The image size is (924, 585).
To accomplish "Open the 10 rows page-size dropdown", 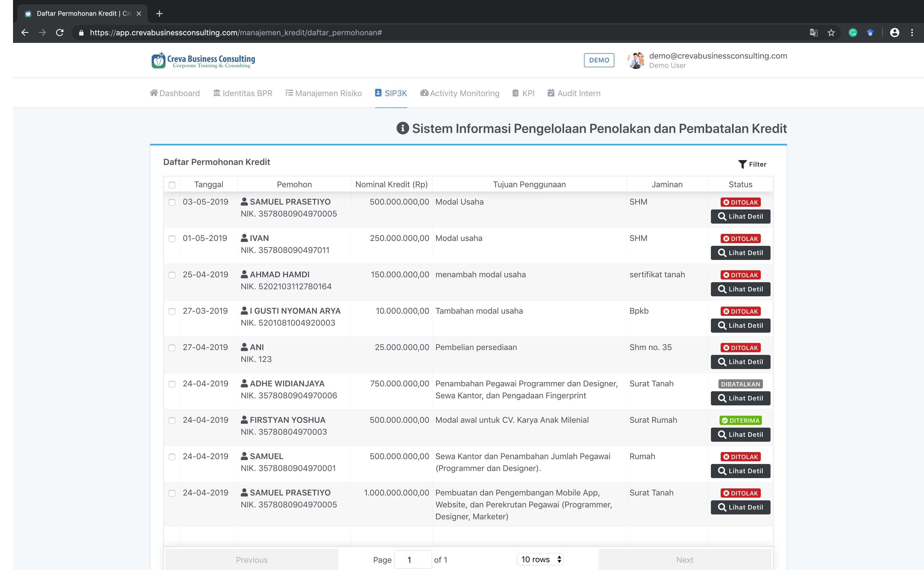I will tap(540, 559).
